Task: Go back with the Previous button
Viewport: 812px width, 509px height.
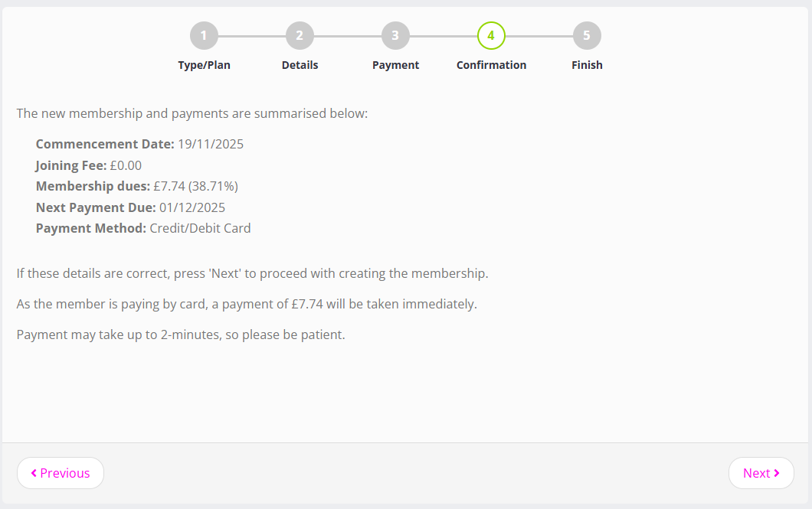Action: pos(61,473)
